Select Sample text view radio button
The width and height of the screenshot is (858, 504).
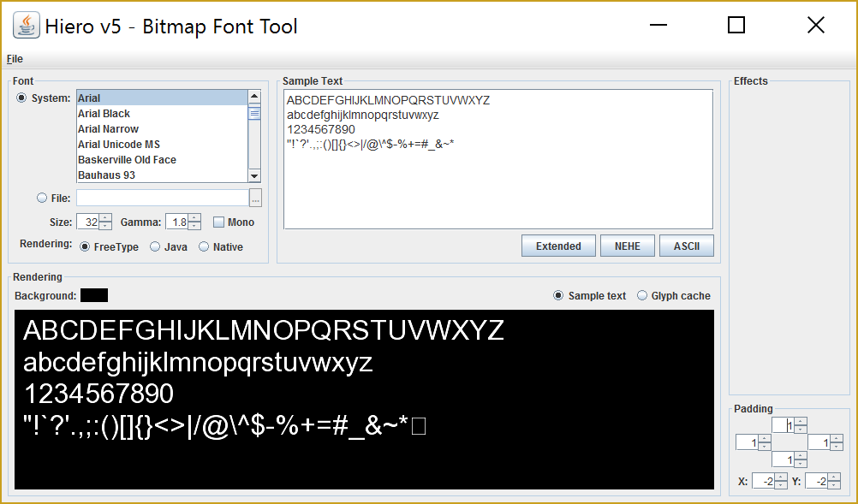click(x=558, y=295)
